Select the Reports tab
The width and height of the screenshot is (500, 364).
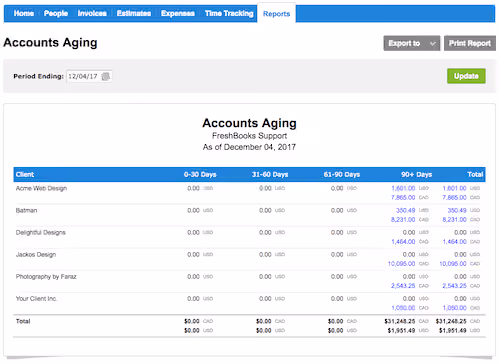(276, 14)
